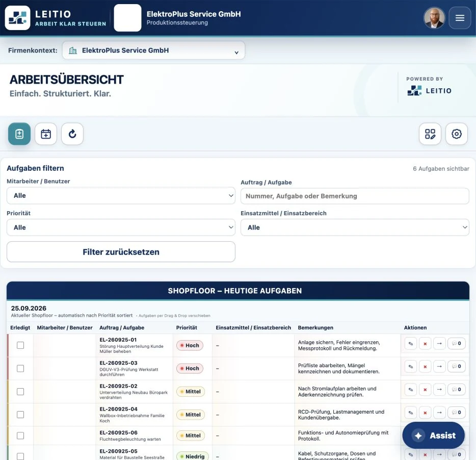The width and height of the screenshot is (476, 460).
Task: Open the Einsatzmittel / Einsatzbereich filter dropdown
Action: (x=355, y=227)
